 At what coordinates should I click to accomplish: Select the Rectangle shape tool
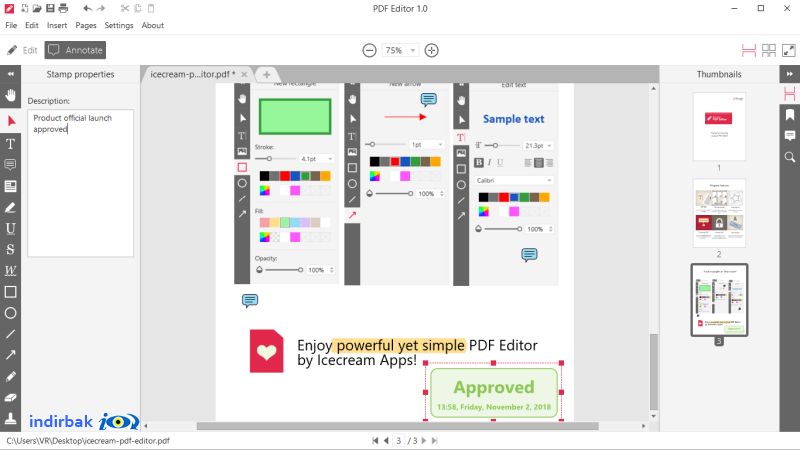pos(10,292)
